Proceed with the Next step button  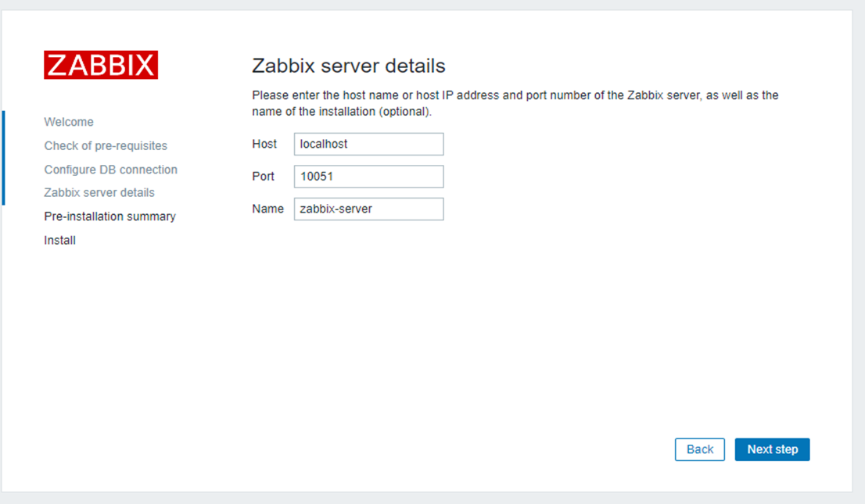(x=772, y=449)
